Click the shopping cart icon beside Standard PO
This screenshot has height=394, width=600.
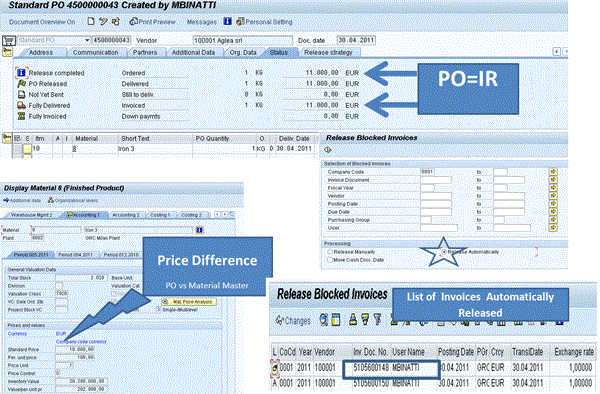tap(9, 40)
